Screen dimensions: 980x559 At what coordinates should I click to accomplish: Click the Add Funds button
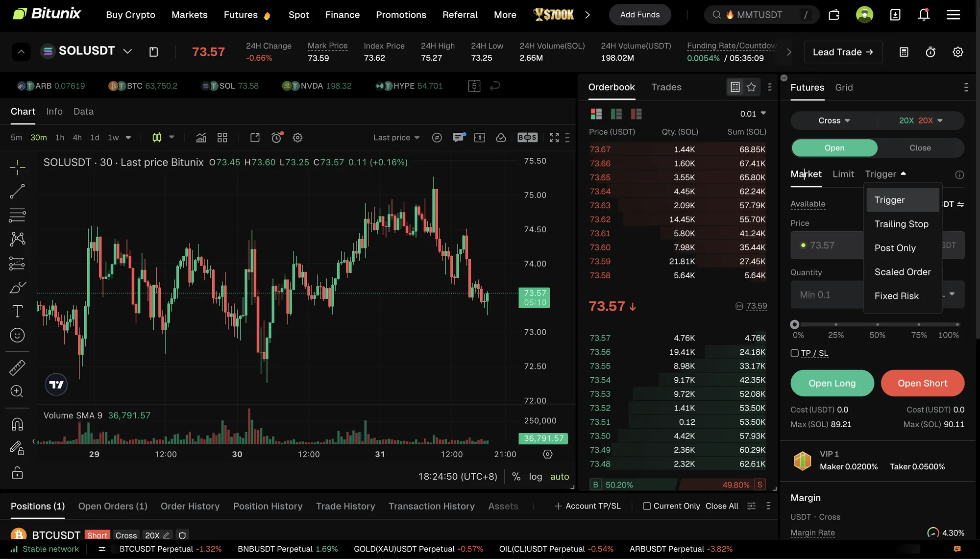click(640, 15)
